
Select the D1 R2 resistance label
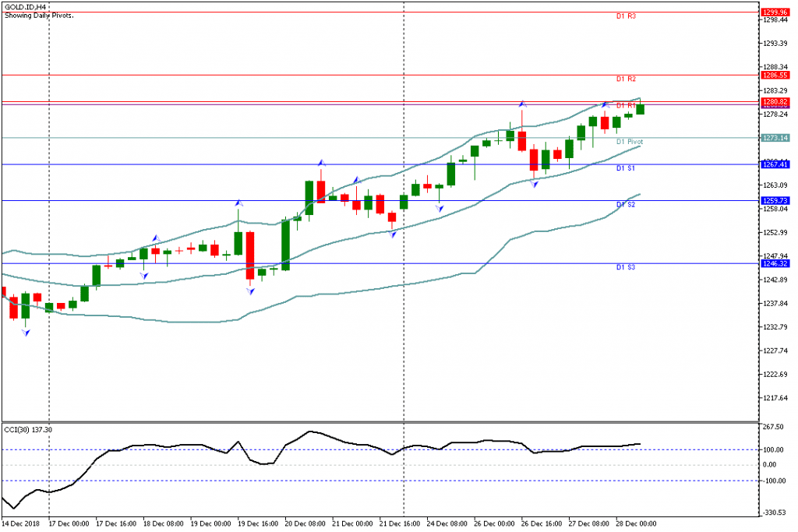click(x=627, y=79)
